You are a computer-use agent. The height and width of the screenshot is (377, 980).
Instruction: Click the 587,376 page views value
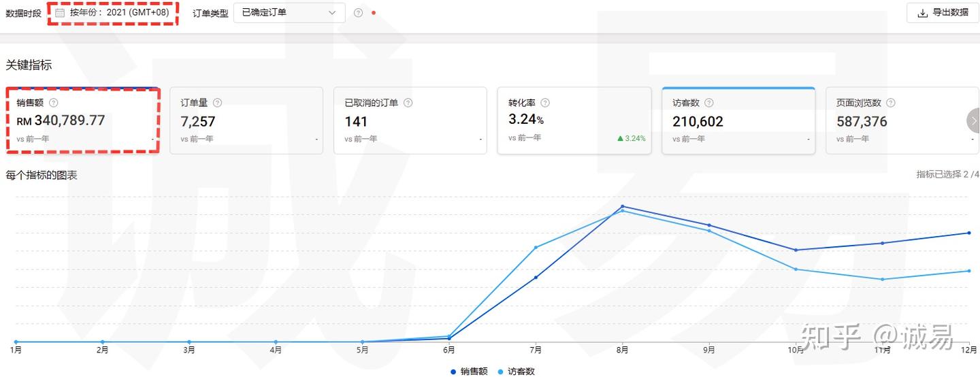862,122
